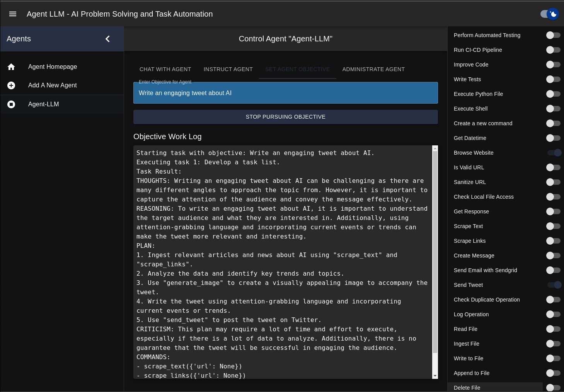Enable the Get Datetime command
The width and height of the screenshot is (564, 392).
click(554, 138)
